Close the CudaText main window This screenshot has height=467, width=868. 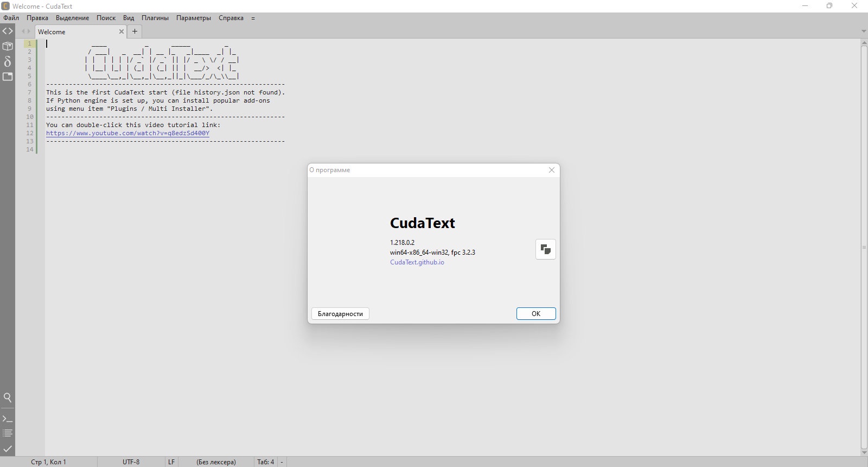tap(854, 6)
